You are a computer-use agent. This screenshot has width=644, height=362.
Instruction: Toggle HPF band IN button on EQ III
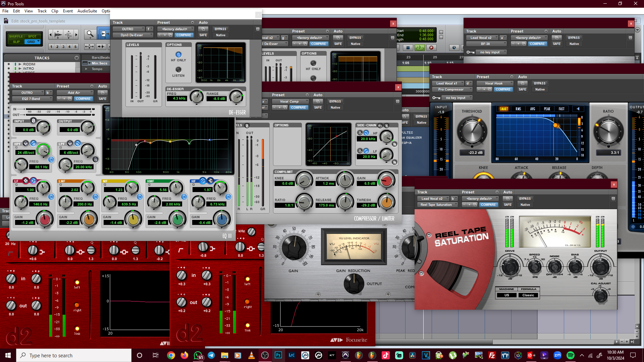51,160
